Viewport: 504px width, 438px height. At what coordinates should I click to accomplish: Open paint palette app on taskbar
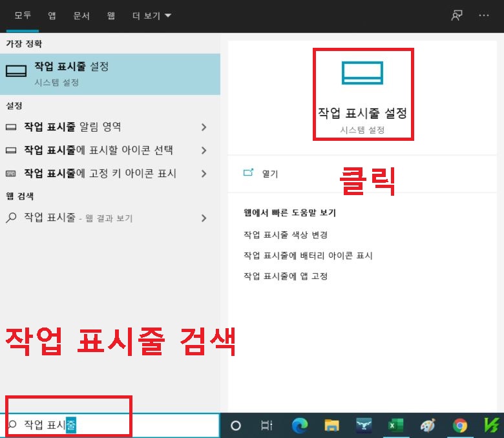point(428,425)
